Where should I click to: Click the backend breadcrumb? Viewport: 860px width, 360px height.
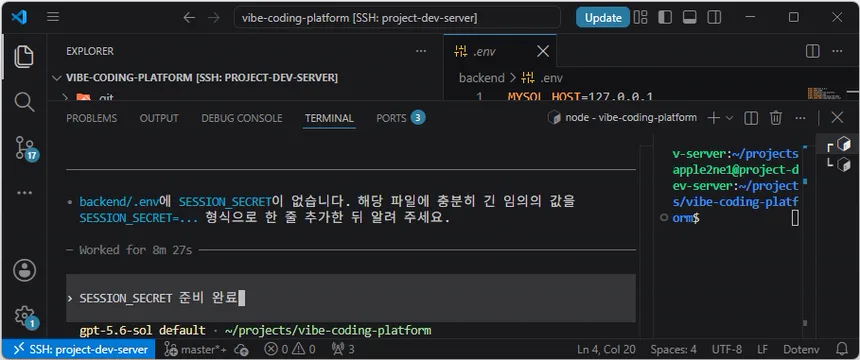[482, 78]
